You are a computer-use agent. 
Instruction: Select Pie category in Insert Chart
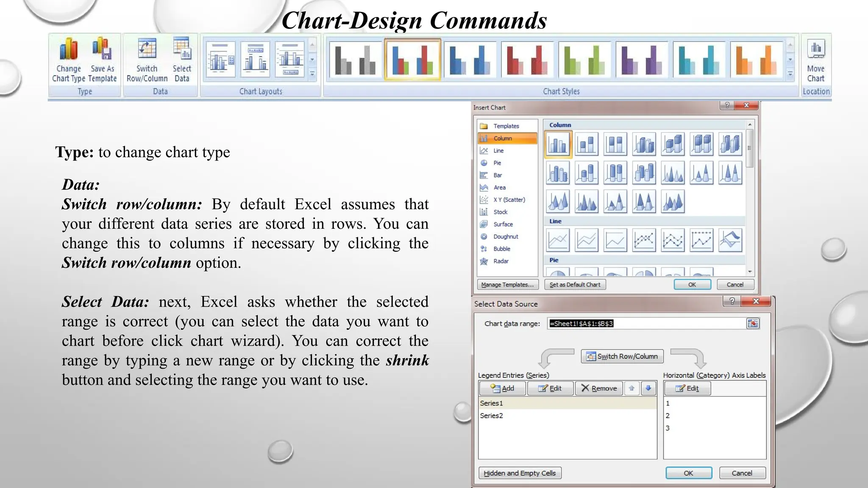(x=507, y=163)
